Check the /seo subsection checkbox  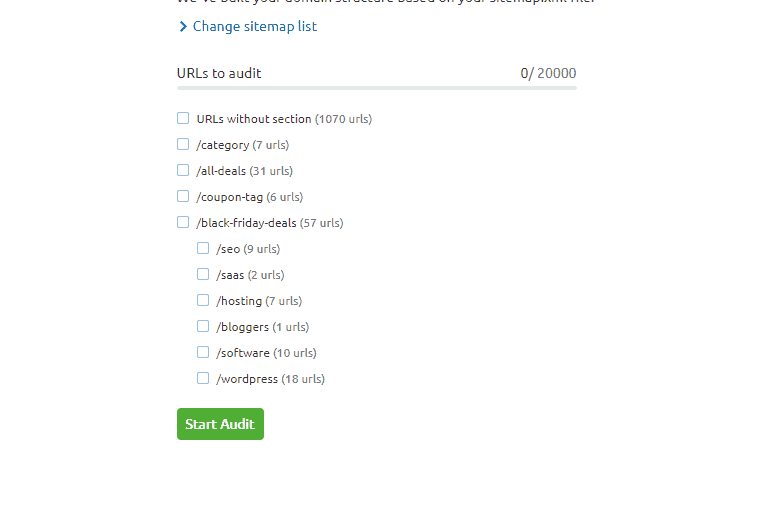click(x=203, y=248)
